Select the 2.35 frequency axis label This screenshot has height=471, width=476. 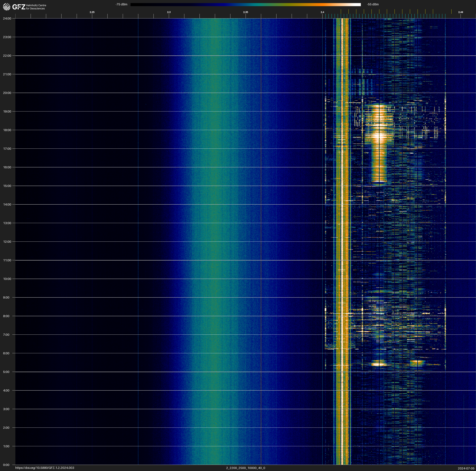245,12
